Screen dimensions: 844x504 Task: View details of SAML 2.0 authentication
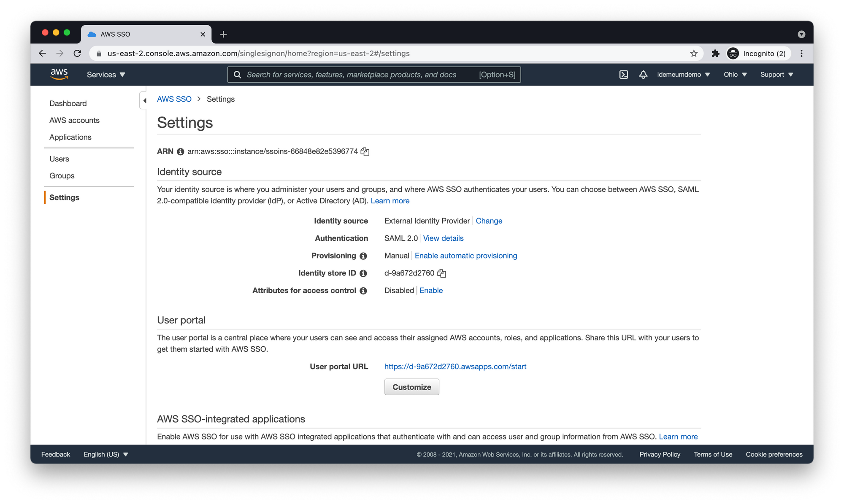[x=443, y=238]
